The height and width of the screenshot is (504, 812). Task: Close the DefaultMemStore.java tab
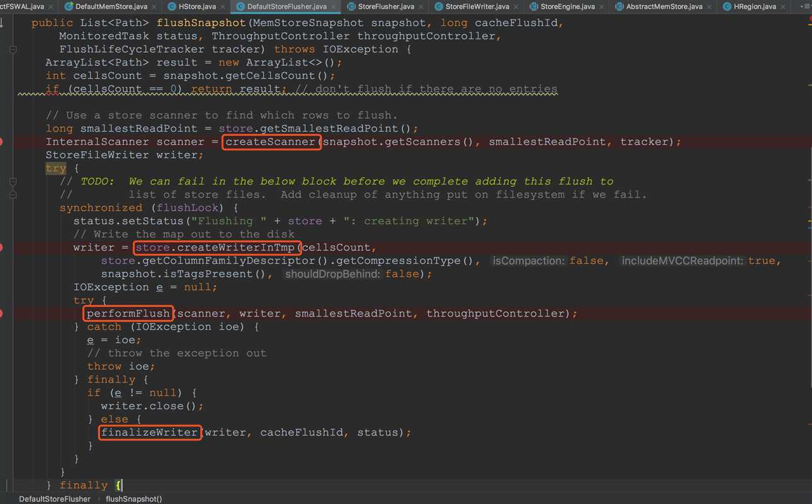154,6
